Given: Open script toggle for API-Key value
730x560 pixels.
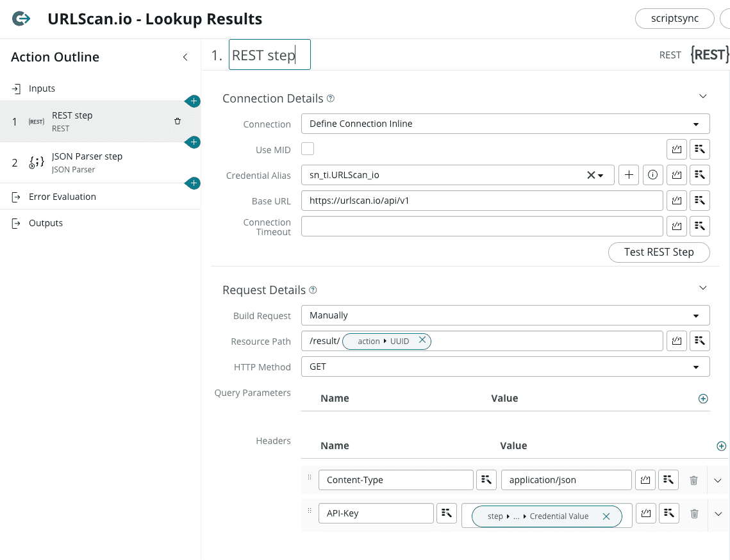Looking at the screenshot, I should (646, 513).
